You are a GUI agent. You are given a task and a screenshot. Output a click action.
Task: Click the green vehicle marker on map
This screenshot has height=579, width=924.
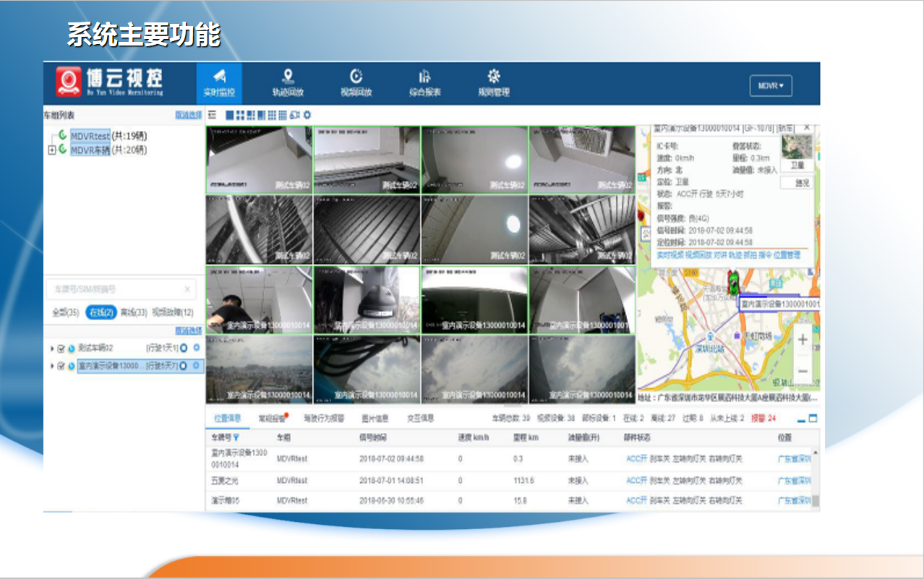click(x=733, y=282)
